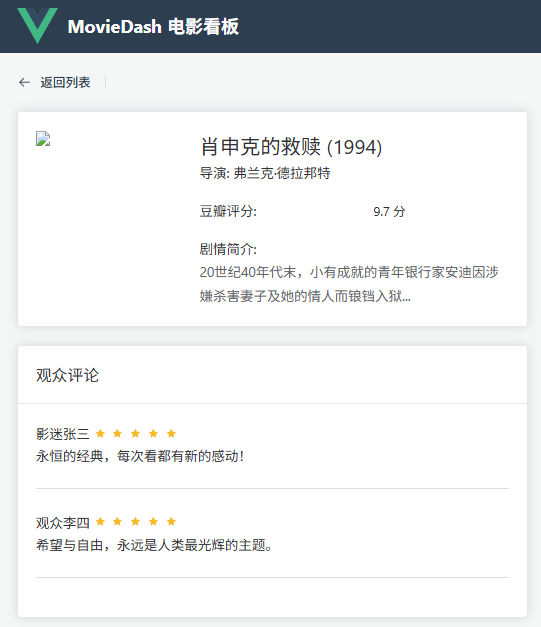
Task: Click third star of 观众李四 rating
Action: click(x=136, y=521)
